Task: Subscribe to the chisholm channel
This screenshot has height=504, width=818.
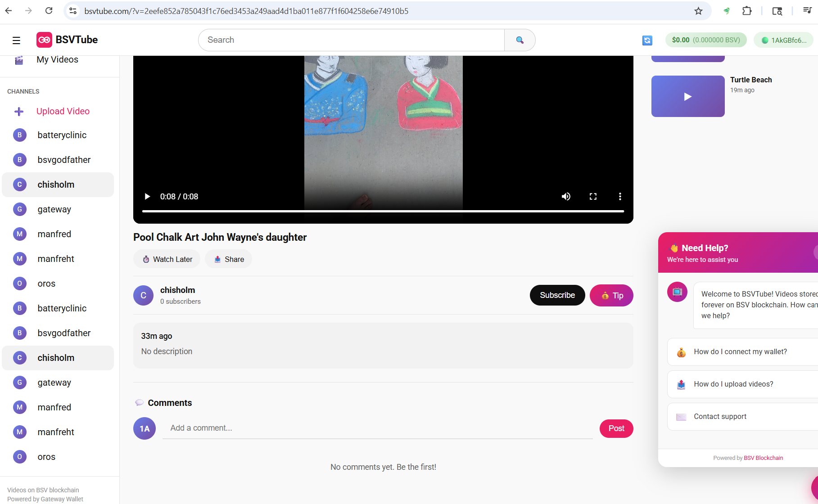Action: click(557, 295)
